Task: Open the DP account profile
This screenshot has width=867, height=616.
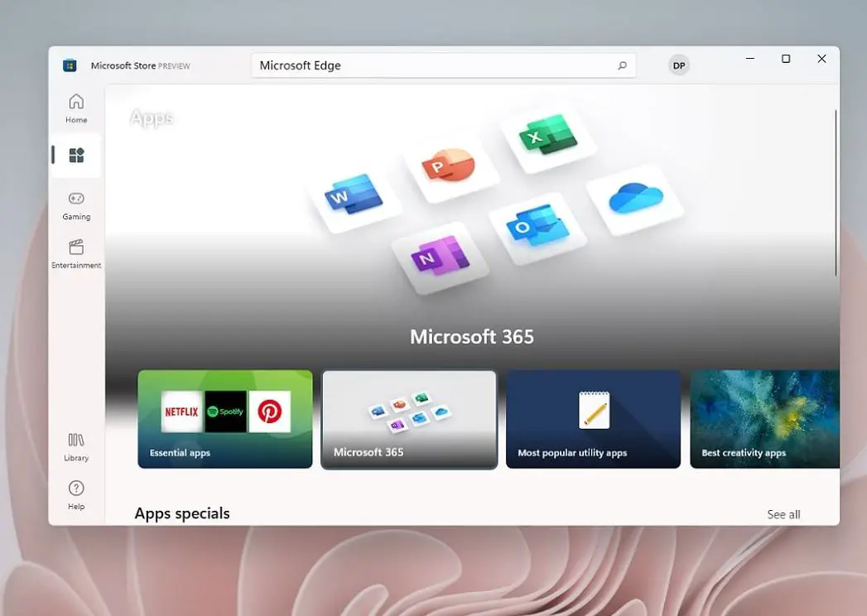Action: (679, 65)
